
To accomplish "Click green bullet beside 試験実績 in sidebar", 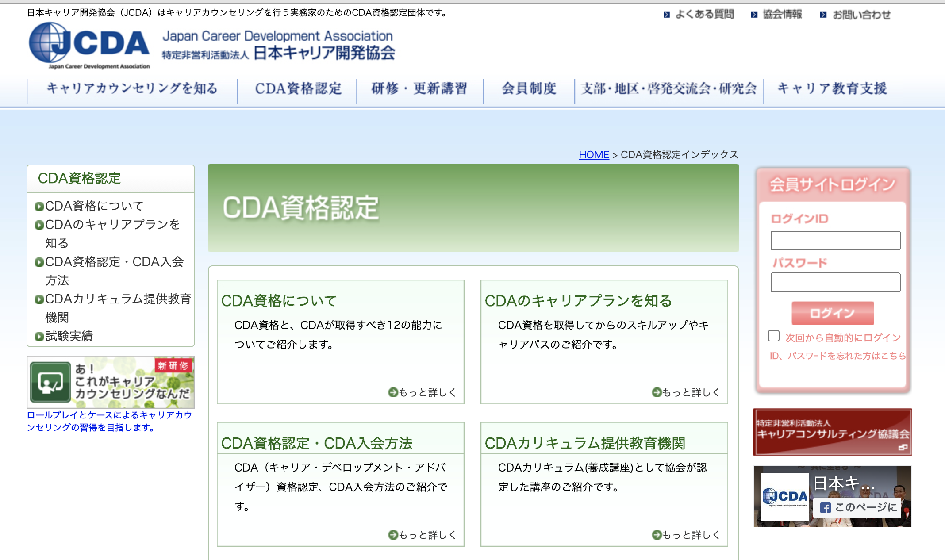I will (x=39, y=337).
